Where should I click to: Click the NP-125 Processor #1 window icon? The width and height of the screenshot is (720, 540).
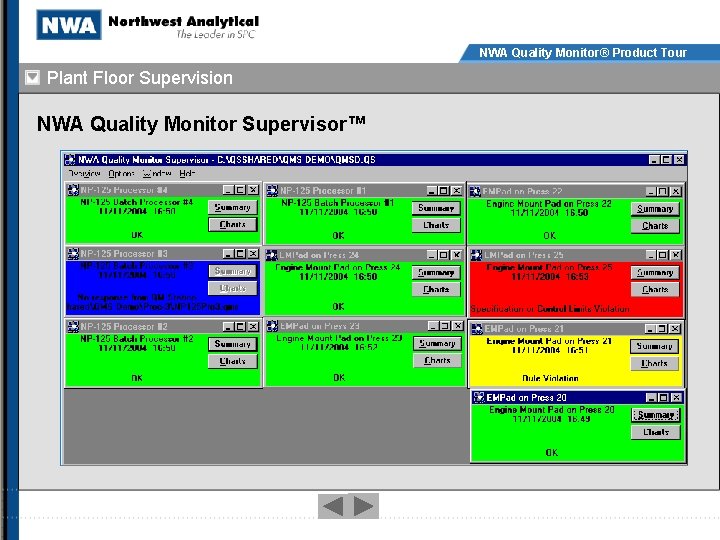272,191
